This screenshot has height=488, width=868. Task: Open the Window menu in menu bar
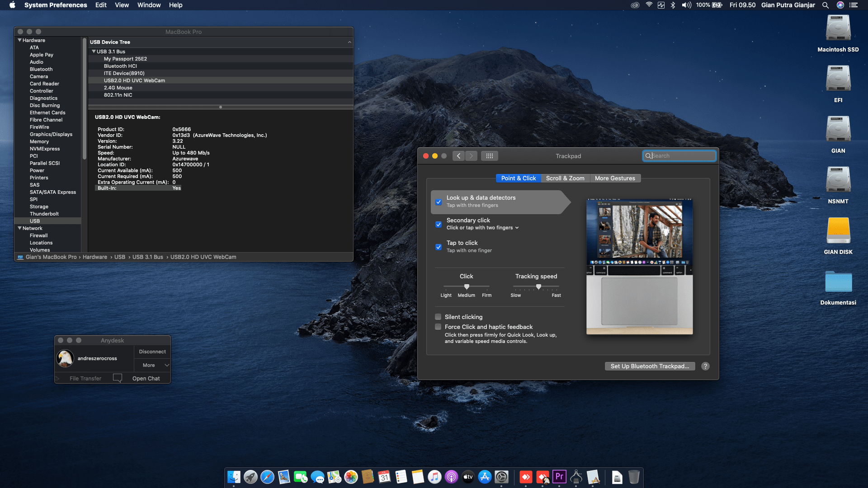(149, 5)
